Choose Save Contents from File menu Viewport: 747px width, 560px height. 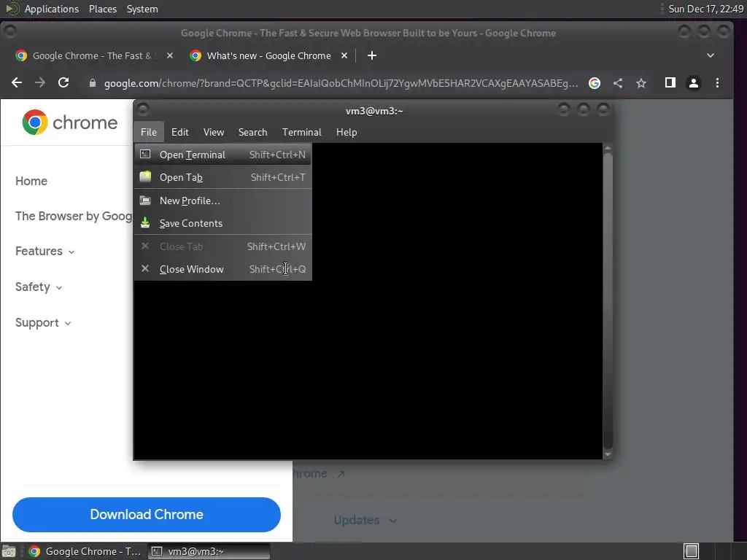point(223,223)
